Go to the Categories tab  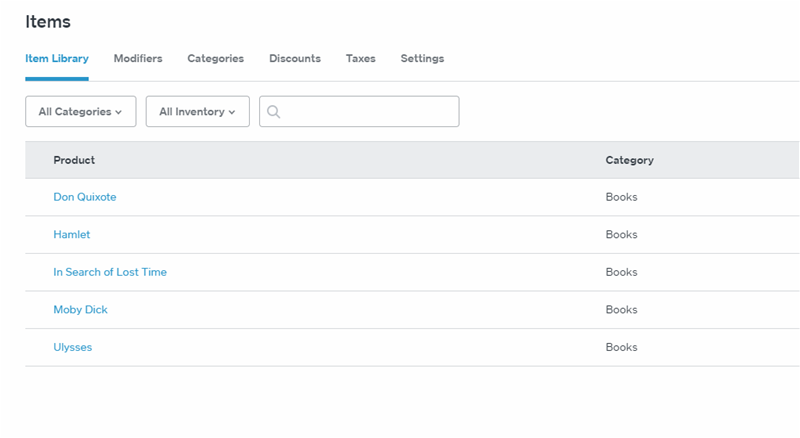[x=215, y=59]
